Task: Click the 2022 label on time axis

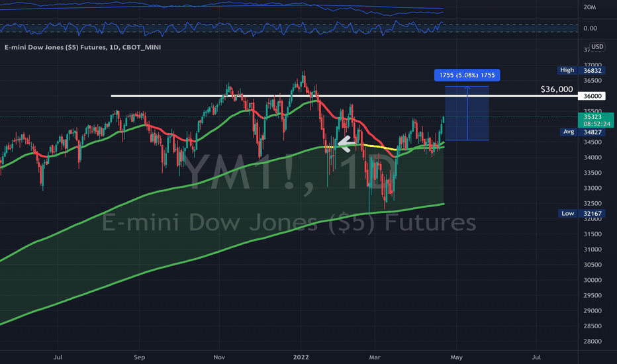Action: pos(301,357)
